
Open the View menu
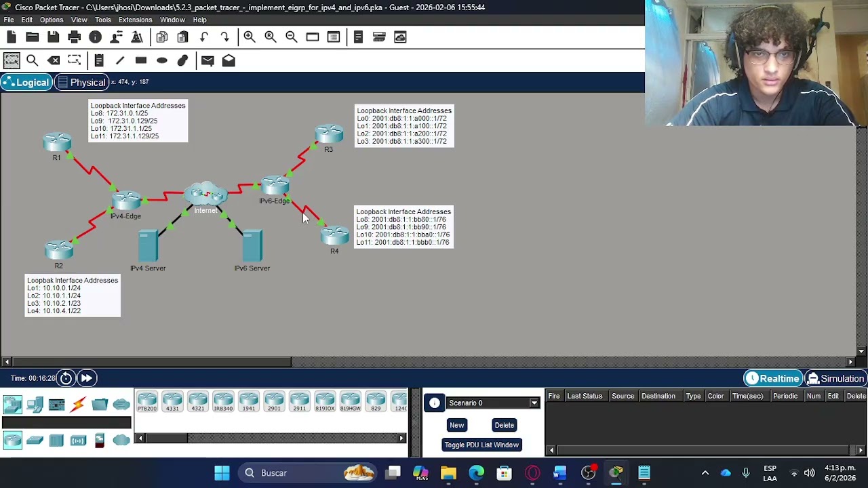tap(79, 20)
